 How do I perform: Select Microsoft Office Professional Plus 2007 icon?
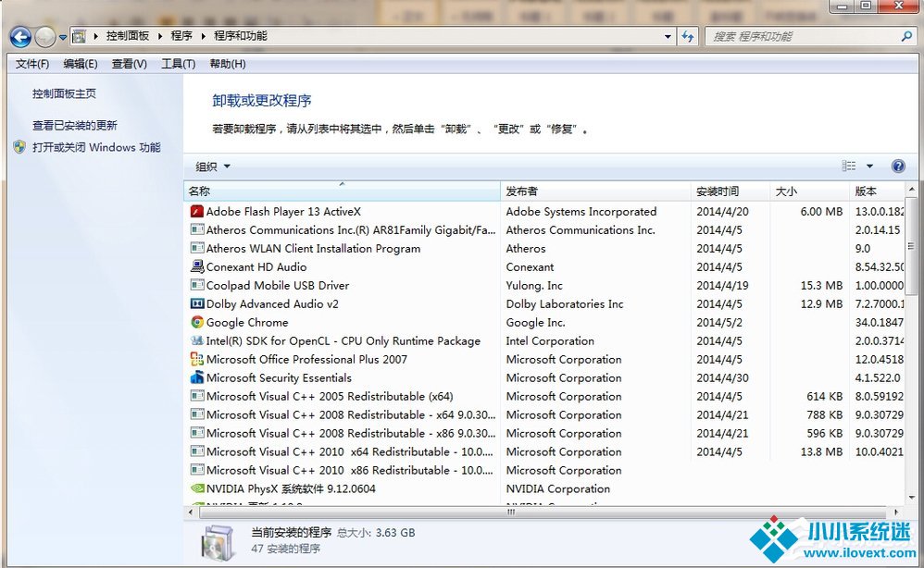(x=197, y=359)
